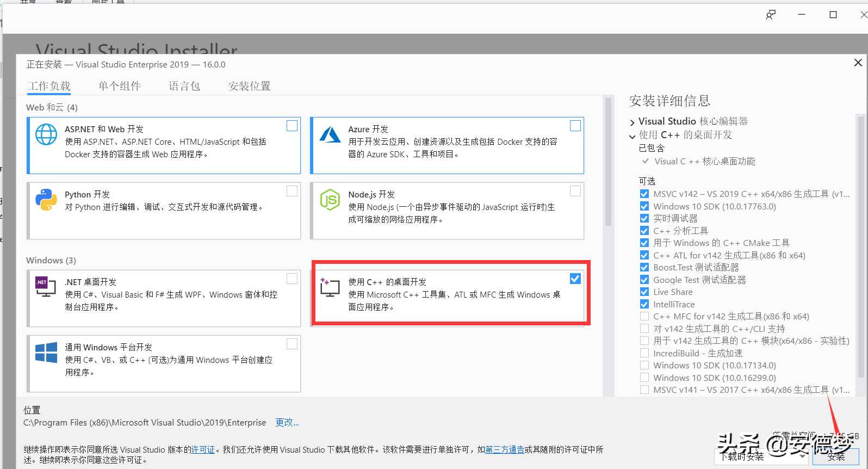Click the install path C:\Program Files (x86) text
Image resolution: width=868 pixels, height=469 pixels.
tap(145, 422)
